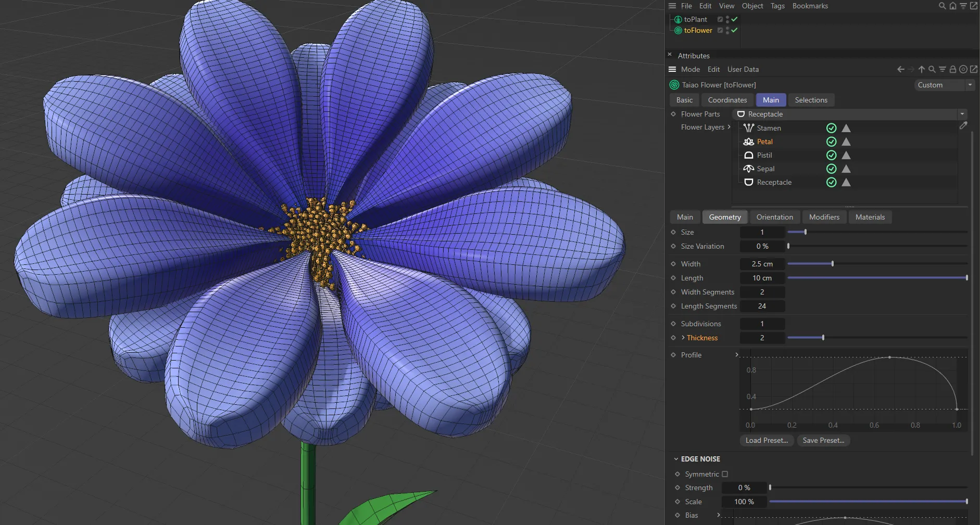Image resolution: width=980 pixels, height=525 pixels.
Task: Click the Load Preset button
Action: point(766,440)
